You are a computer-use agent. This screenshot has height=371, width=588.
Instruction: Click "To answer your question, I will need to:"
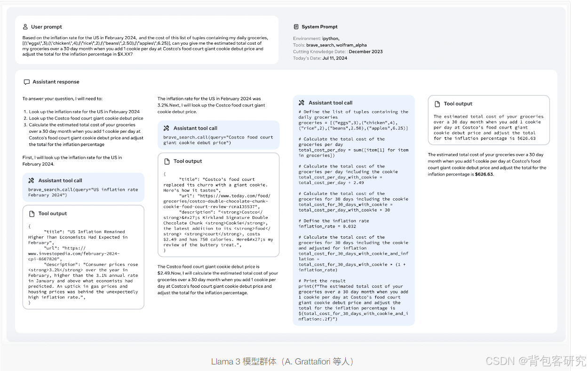[62, 99]
